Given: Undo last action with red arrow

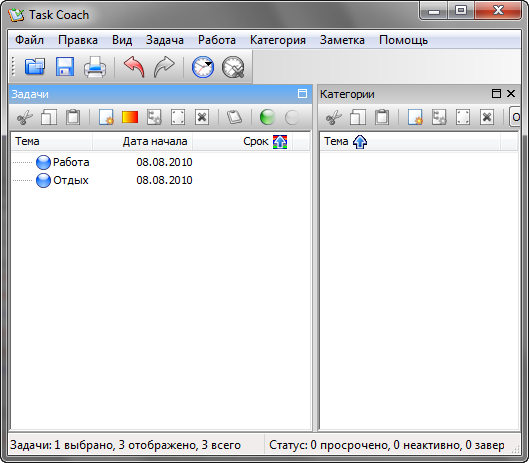Looking at the screenshot, I should 134,66.
